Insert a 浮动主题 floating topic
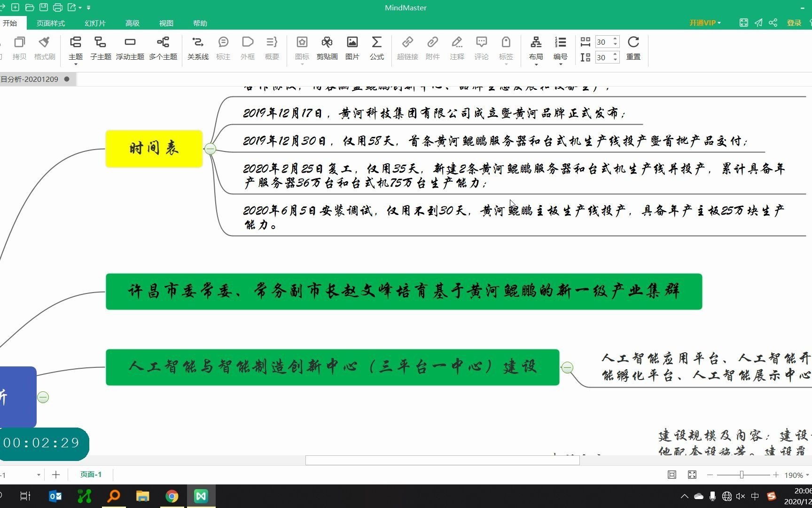The image size is (812, 508). (130, 48)
